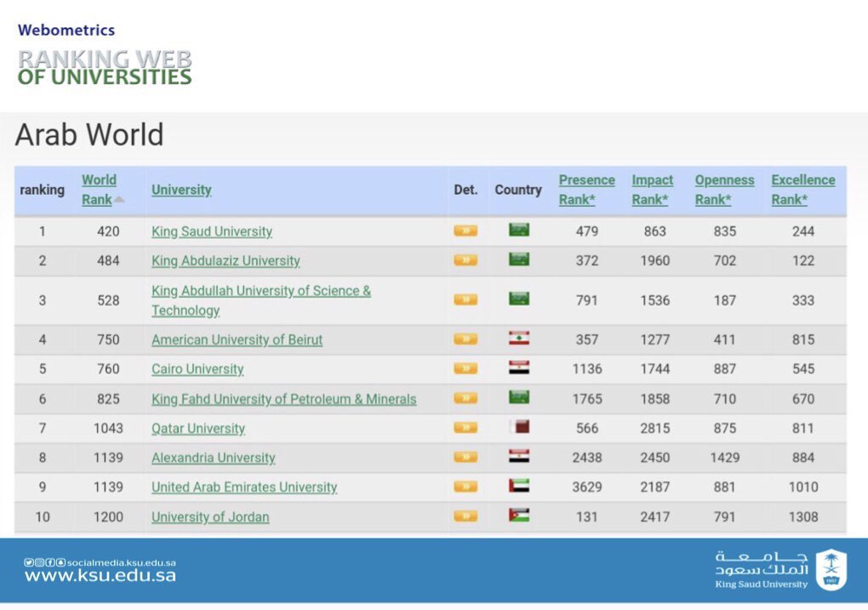The image size is (868, 610).
Task: Open United Arab Emirates University link
Action: [244, 487]
